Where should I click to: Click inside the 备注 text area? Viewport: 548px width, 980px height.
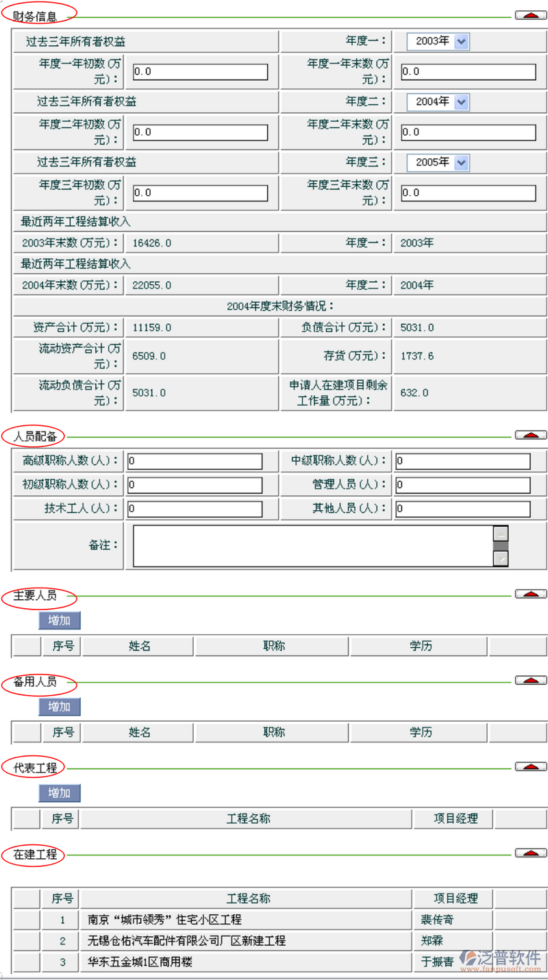coord(312,546)
